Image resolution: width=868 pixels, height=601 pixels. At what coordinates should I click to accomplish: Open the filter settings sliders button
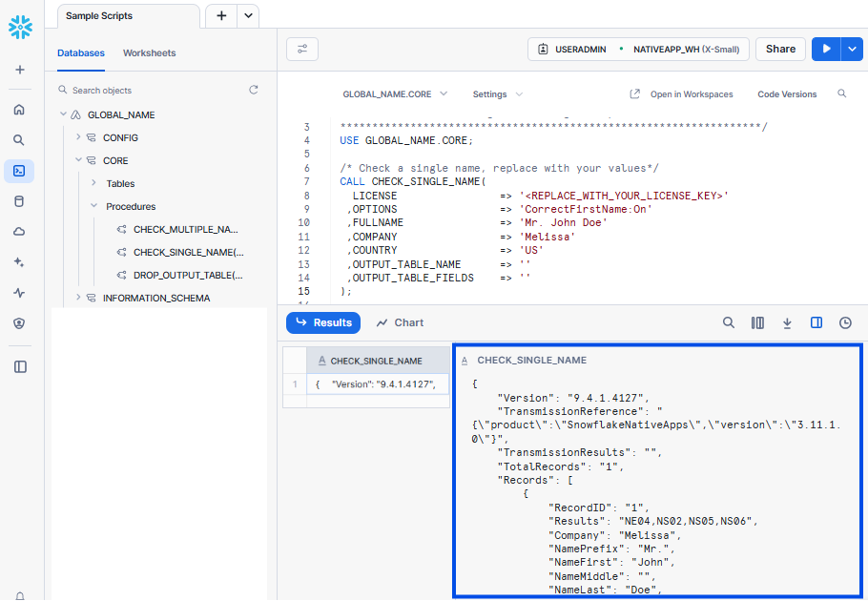[302, 50]
